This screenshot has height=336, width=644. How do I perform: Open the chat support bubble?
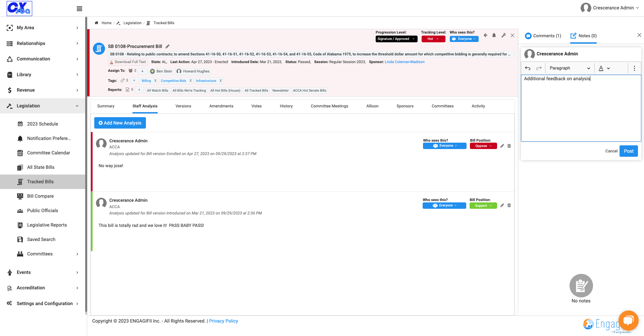click(628, 321)
